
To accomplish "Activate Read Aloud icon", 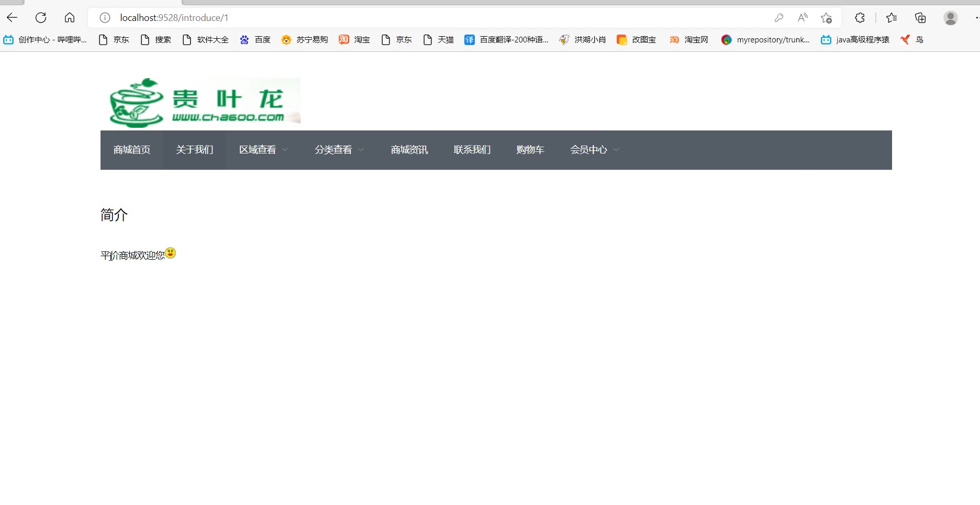I will pos(803,18).
